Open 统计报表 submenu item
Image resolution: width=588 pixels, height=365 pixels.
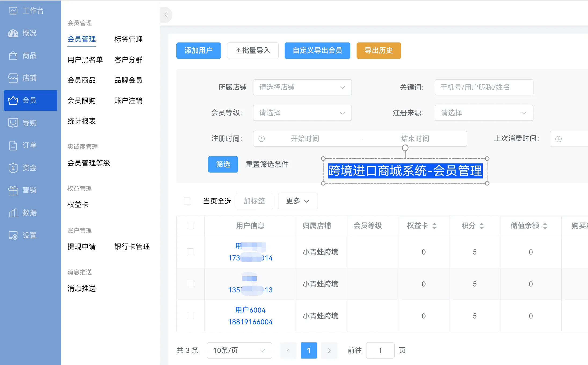tap(81, 121)
